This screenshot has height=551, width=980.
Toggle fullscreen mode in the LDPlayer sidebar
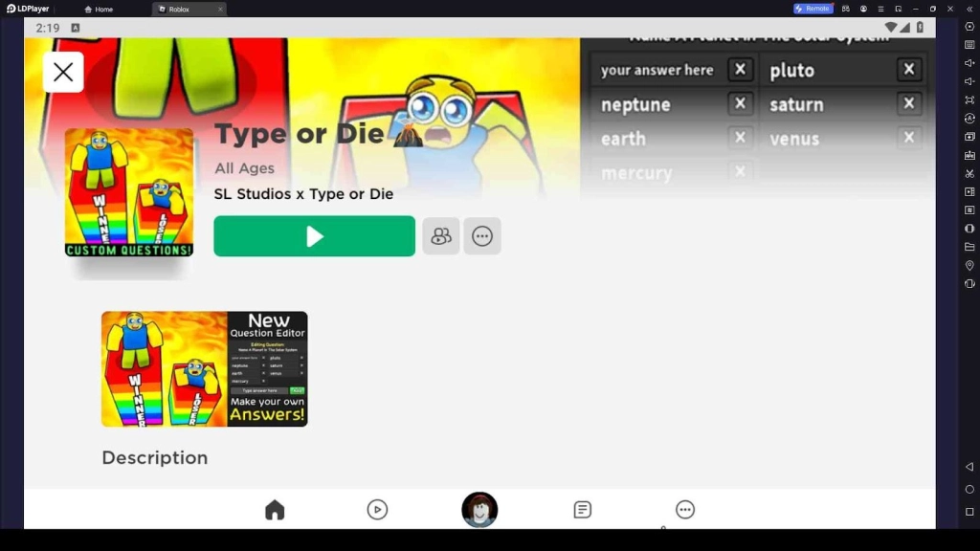tap(969, 99)
